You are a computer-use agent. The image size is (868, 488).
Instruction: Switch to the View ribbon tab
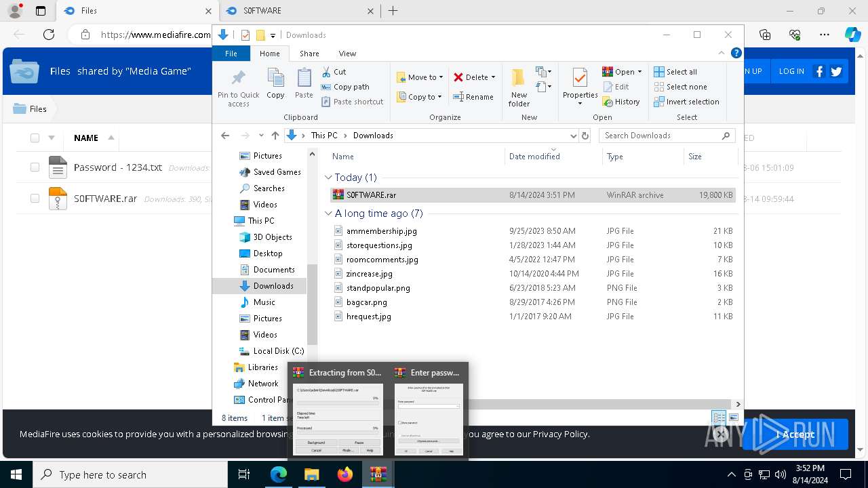(x=347, y=54)
